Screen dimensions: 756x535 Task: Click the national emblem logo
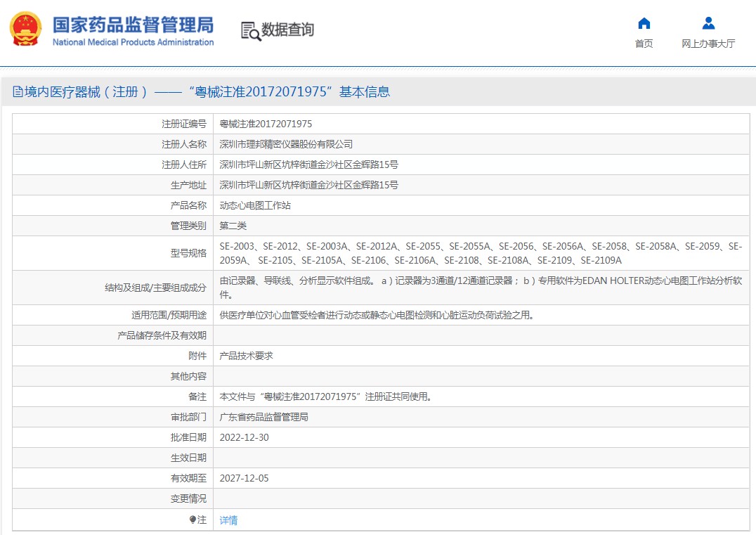point(25,29)
